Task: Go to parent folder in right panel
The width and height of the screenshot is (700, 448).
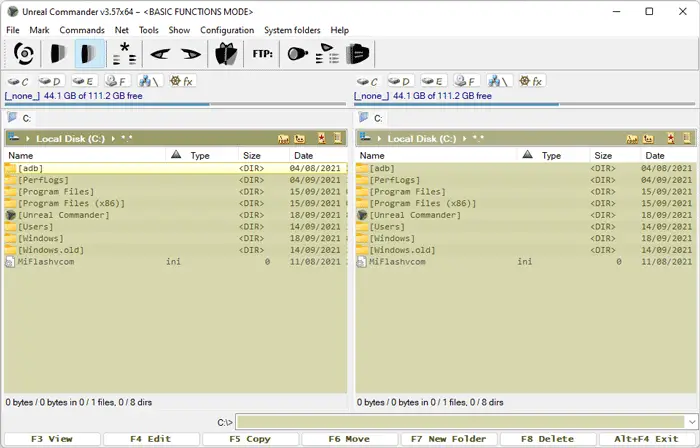Action: point(649,139)
